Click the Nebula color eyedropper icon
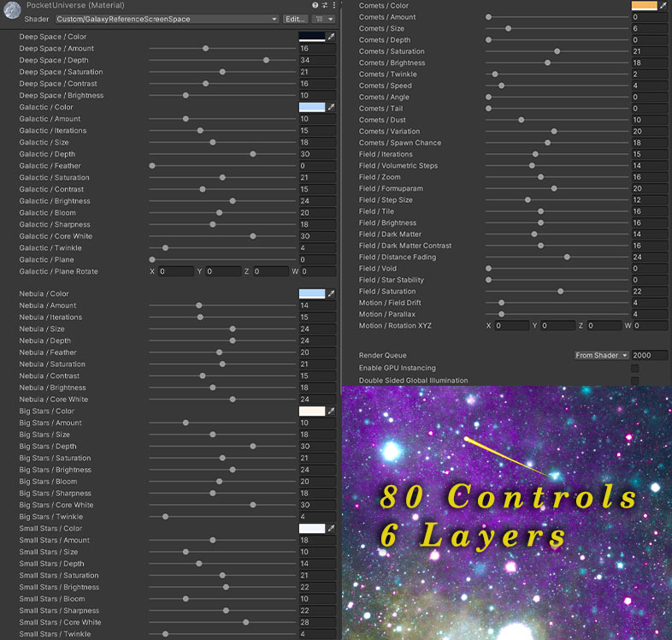Image resolution: width=672 pixels, height=640 pixels. pyautogui.click(x=332, y=293)
